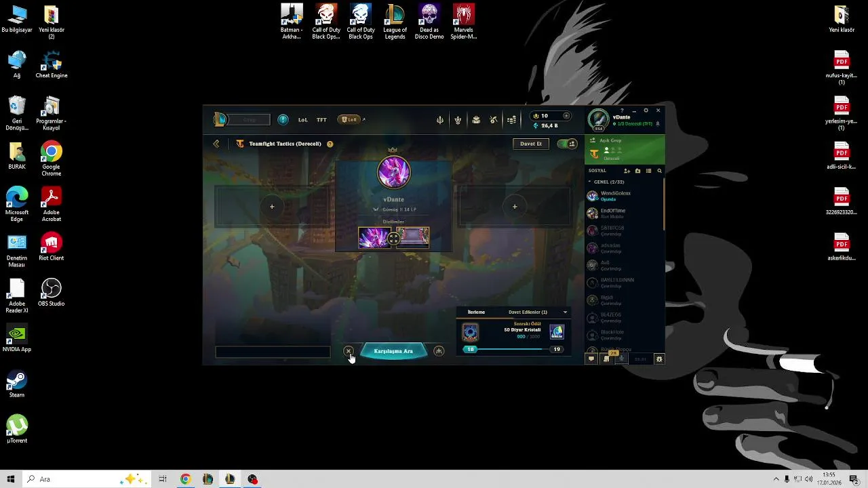
Task: Click the expand icon between arena skins
Action: pyautogui.click(x=393, y=239)
